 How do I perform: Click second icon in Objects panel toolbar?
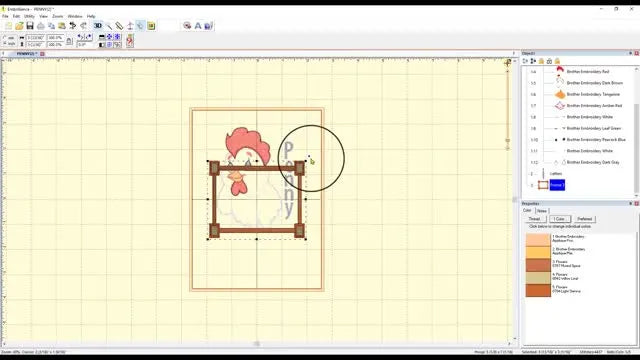[533, 61]
